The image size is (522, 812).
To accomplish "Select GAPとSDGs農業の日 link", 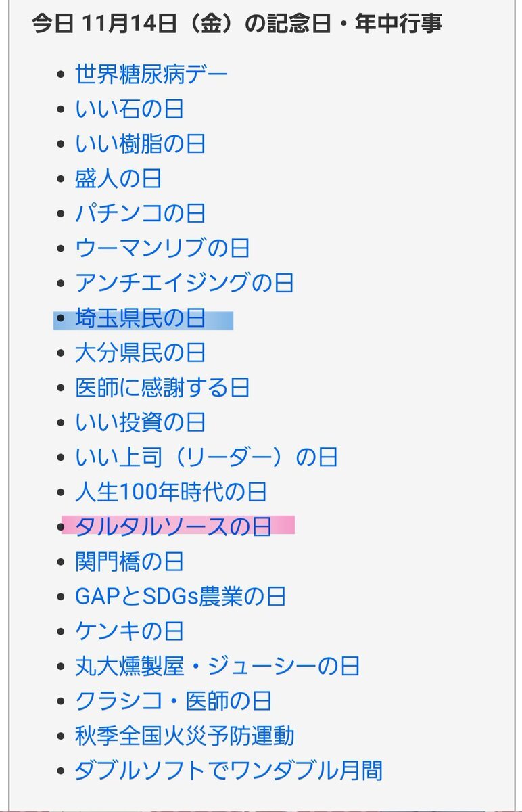I will 181,597.
